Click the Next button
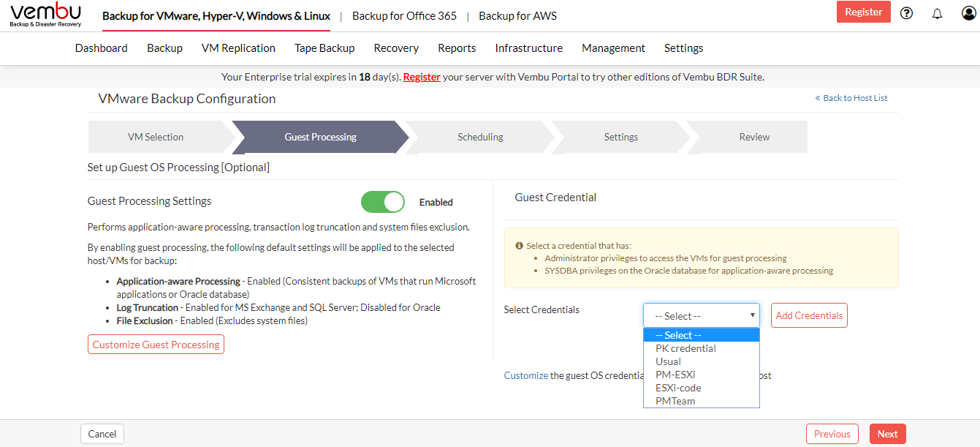Viewport: 980px width, 447px height. click(888, 434)
